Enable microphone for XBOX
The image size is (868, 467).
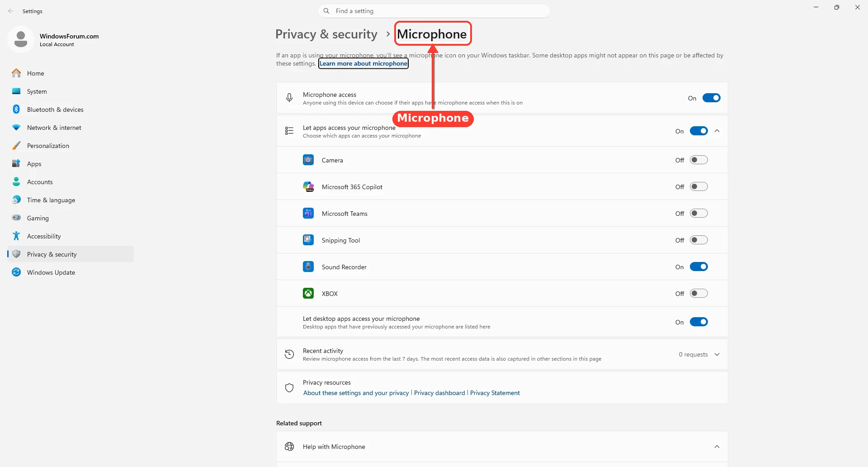698,293
